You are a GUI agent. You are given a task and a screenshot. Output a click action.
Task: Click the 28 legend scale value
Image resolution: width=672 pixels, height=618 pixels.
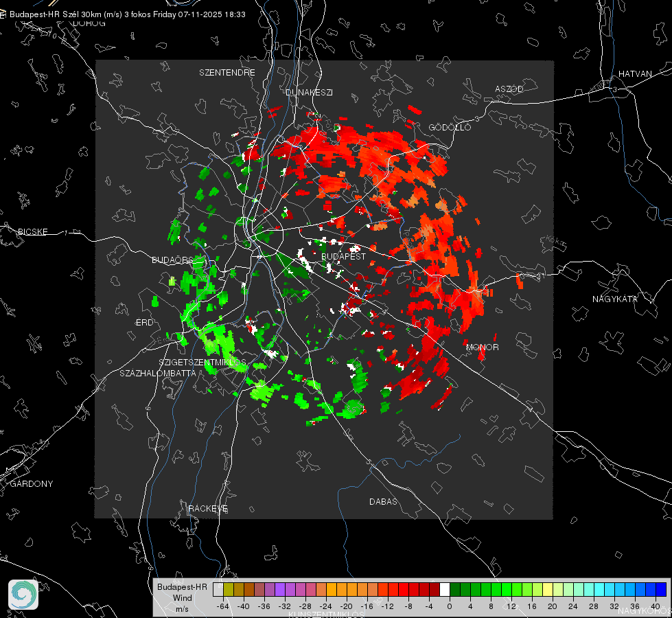(x=594, y=606)
